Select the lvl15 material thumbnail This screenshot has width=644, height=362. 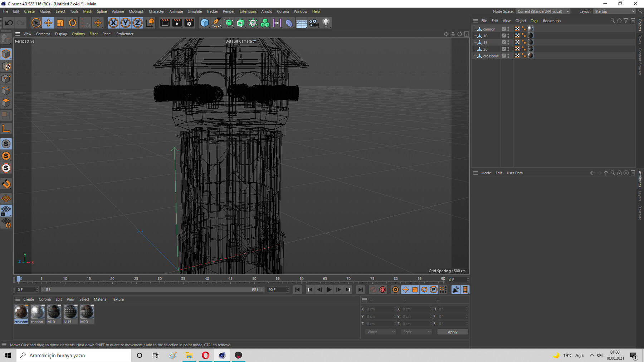(70, 312)
